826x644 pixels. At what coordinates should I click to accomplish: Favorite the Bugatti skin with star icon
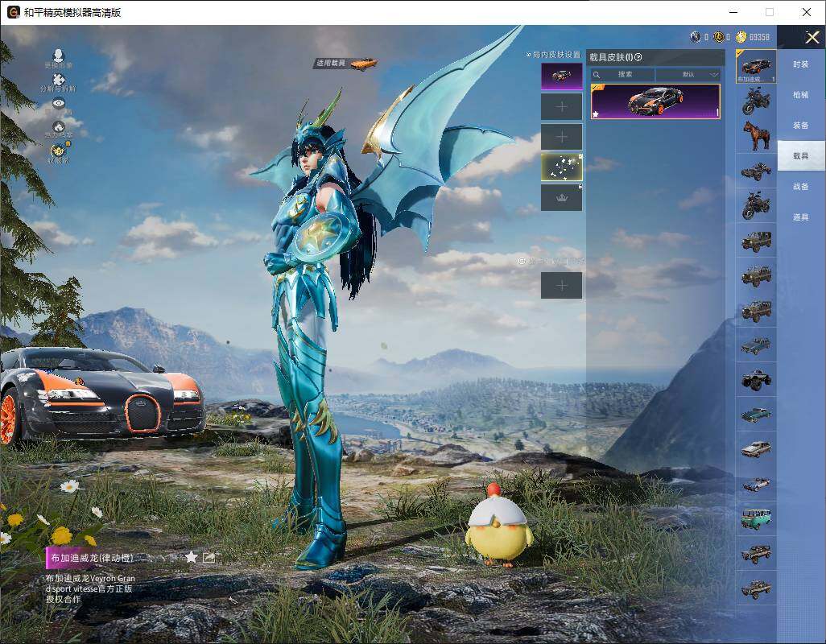191,557
